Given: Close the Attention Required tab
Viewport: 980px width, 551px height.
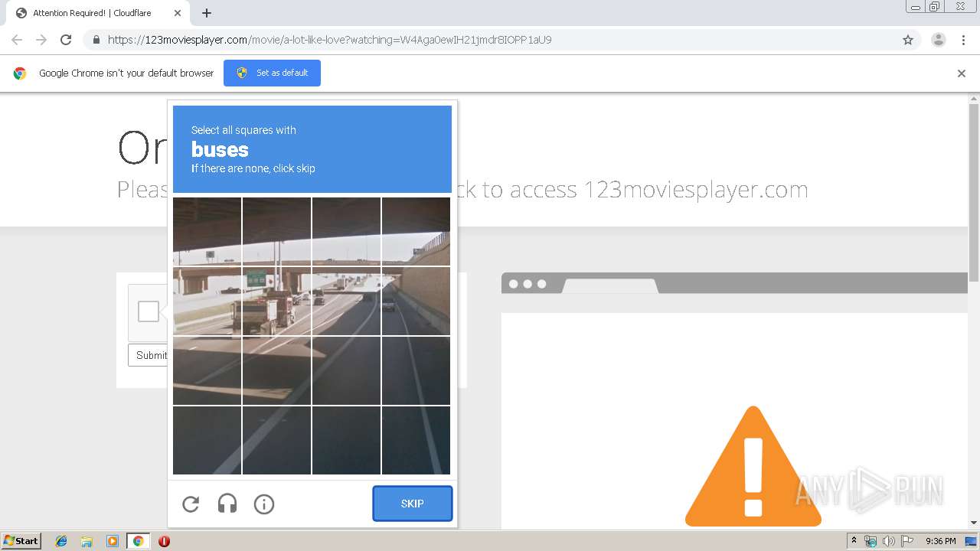Looking at the screenshot, I should tap(178, 13).
